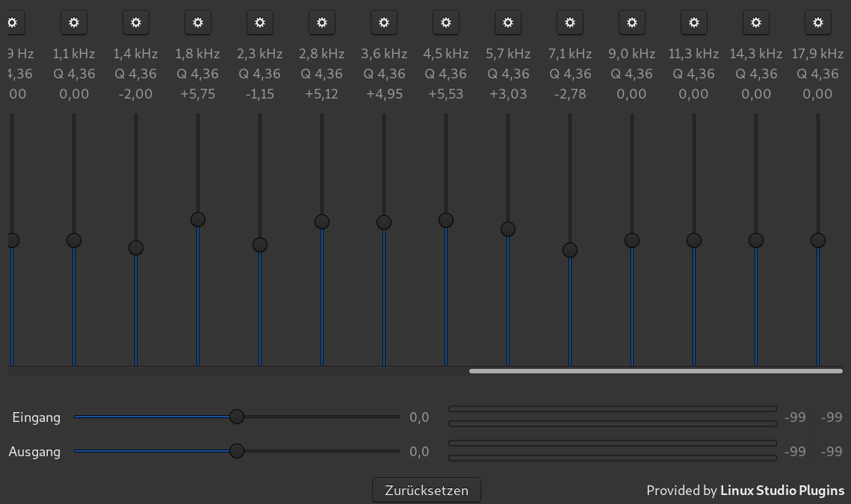
Task: Click the gear icon above 11,3 kHz
Action: pyautogui.click(x=693, y=22)
